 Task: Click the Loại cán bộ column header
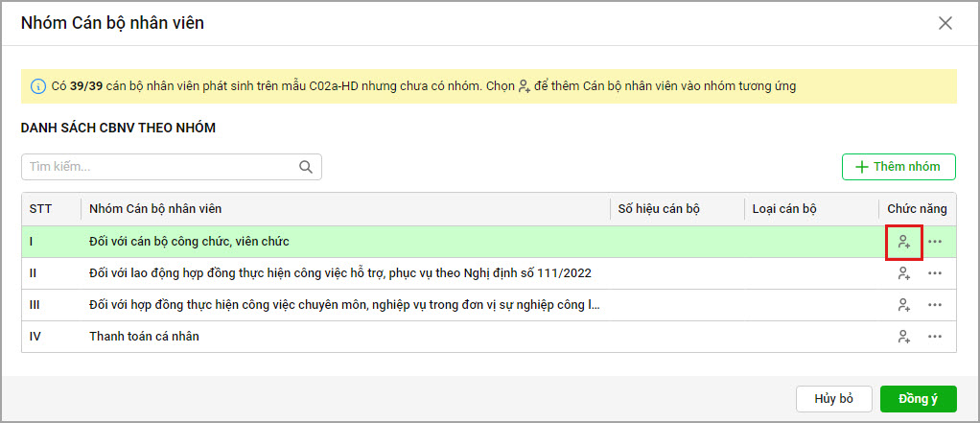pos(784,209)
